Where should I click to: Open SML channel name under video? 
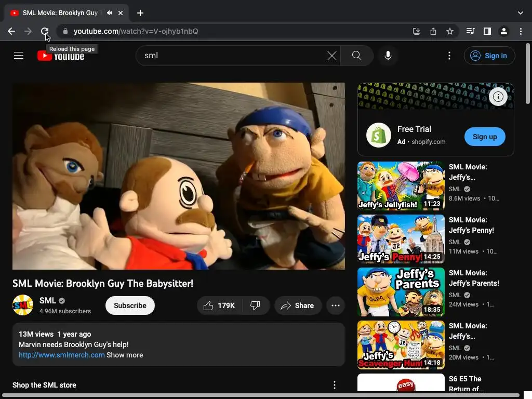pyautogui.click(x=48, y=301)
